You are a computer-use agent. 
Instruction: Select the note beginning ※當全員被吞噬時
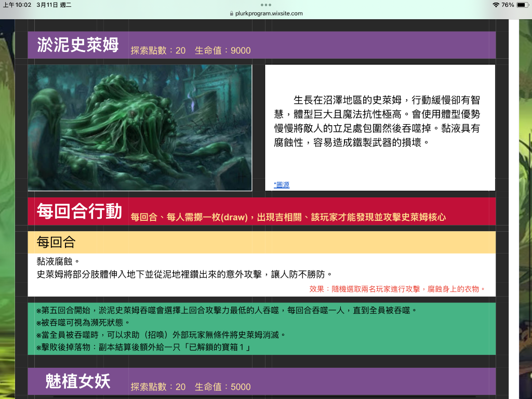[161, 335]
